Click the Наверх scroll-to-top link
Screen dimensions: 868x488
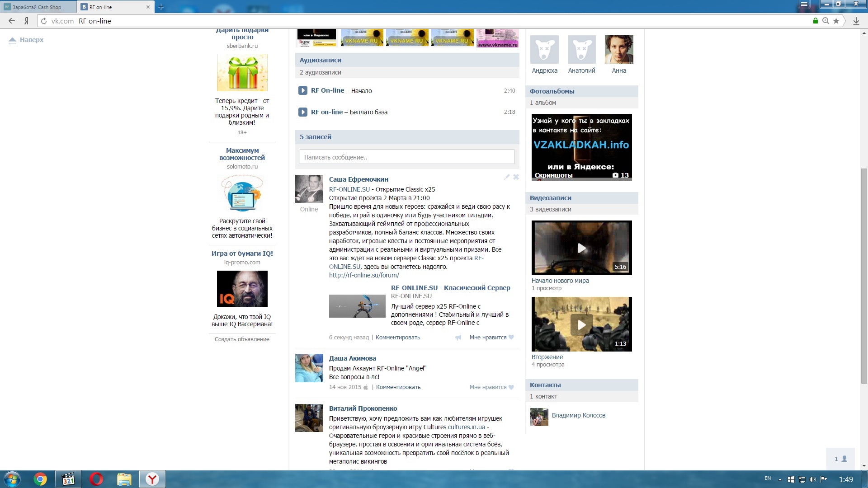pos(26,40)
